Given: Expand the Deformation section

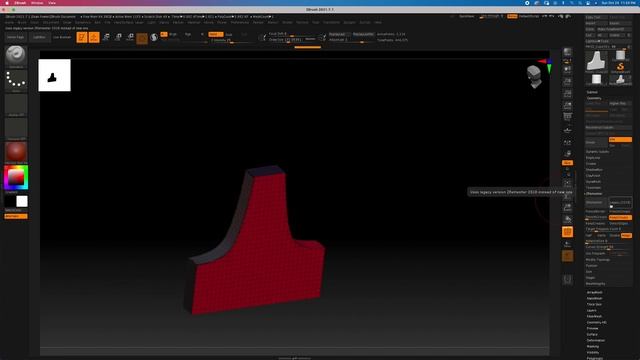Looking at the screenshot, I should pos(596,340).
